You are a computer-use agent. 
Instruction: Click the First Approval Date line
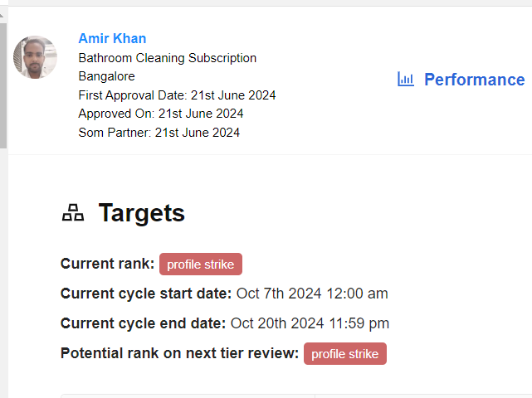coord(177,95)
